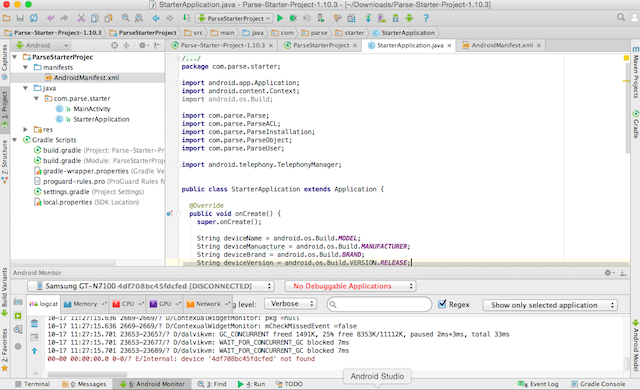This screenshot has height=390, width=640.
Task: Open the ParseStarterProject run configuration dropdown
Action: click(234, 18)
